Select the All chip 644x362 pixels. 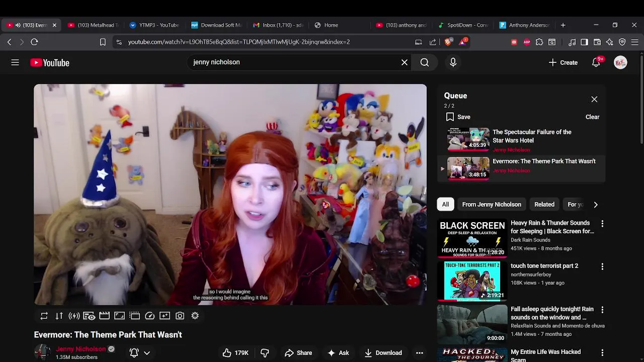tap(445, 205)
